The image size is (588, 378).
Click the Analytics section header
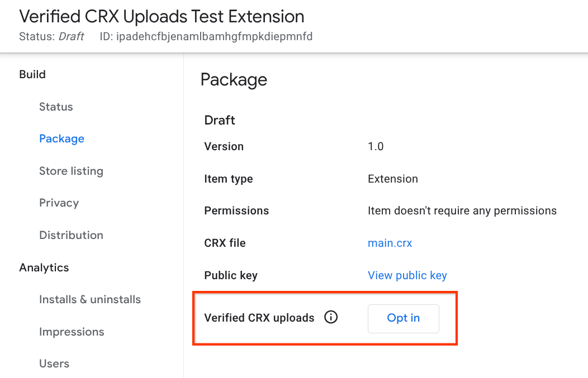pyautogui.click(x=44, y=267)
